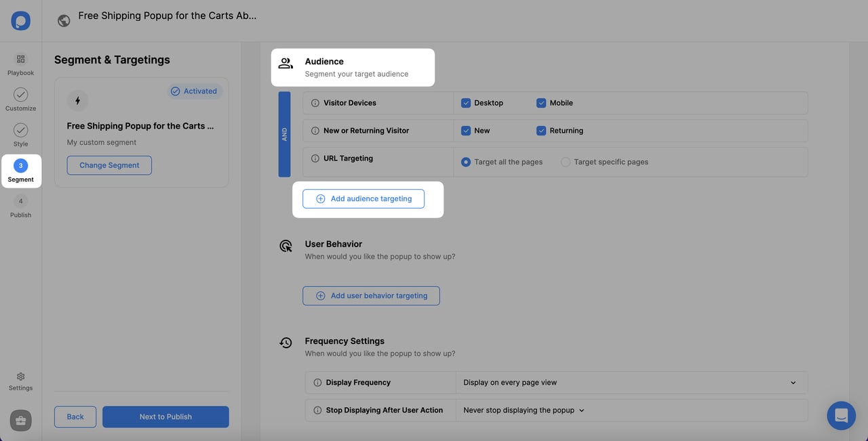Click the info icon beside Visitor Devices
The height and width of the screenshot is (441, 868).
[x=315, y=103]
